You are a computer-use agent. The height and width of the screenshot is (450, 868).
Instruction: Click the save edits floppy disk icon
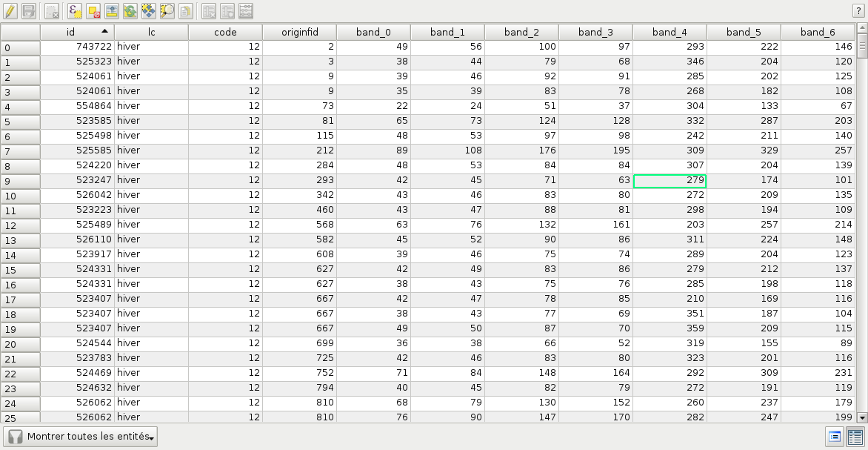click(28, 11)
